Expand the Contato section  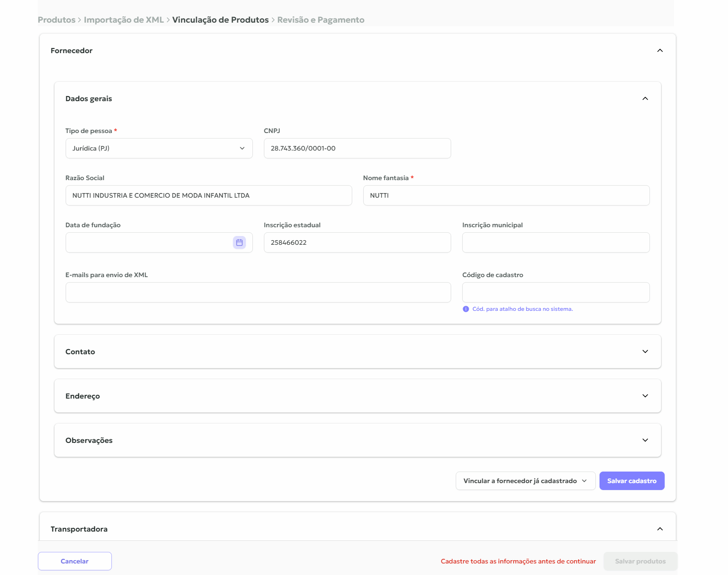tap(645, 351)
